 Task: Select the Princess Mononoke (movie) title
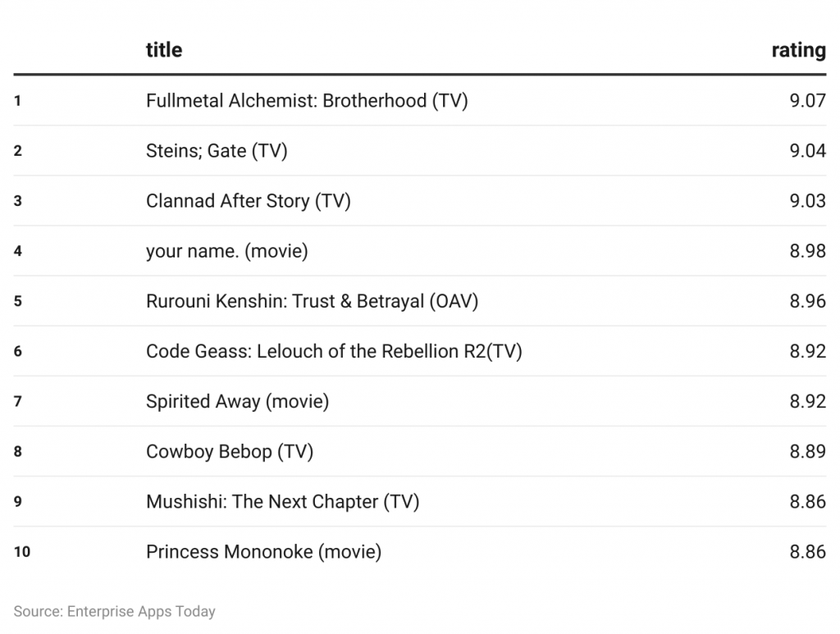pyautogui.click(x=263, y=551)
